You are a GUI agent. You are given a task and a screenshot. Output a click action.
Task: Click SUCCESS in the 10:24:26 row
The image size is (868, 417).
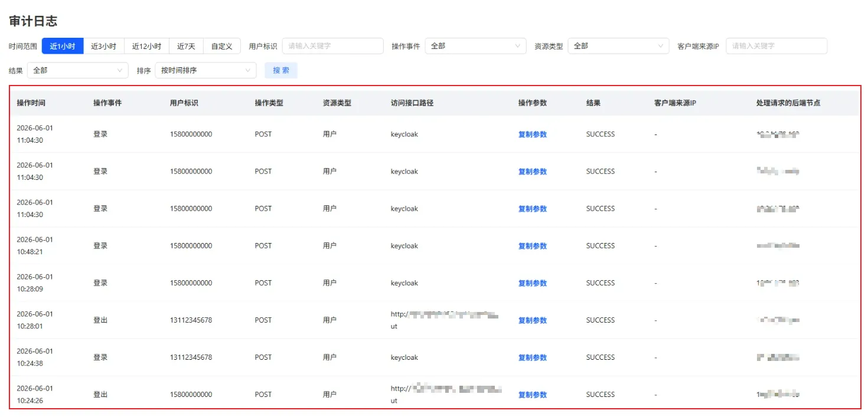[x=601, y=395]
